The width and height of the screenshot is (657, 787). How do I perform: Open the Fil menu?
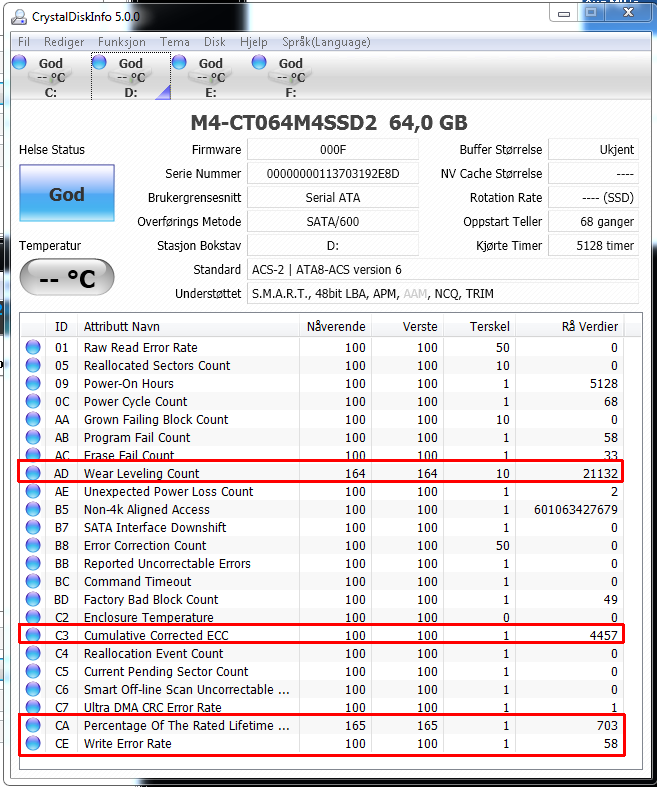pyautogui.click(x=24, y=42)
